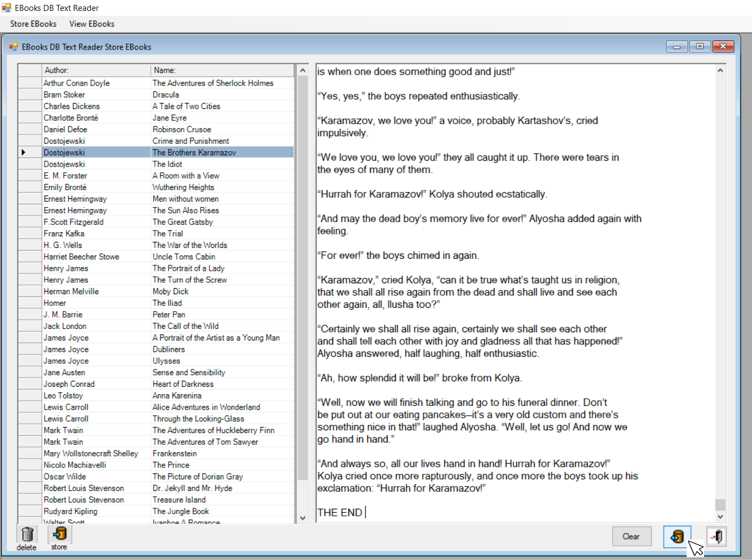Select the title "The Idiot"

click(223, 164)
